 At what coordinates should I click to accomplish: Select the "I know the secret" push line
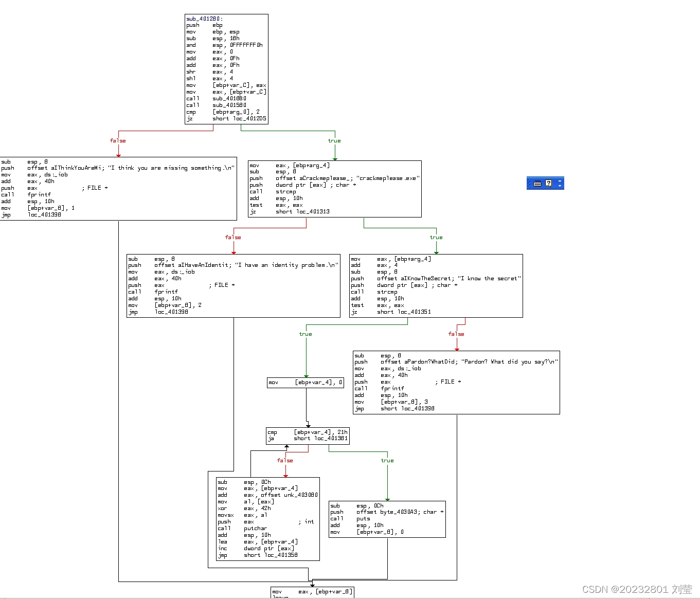coord(436,278)
